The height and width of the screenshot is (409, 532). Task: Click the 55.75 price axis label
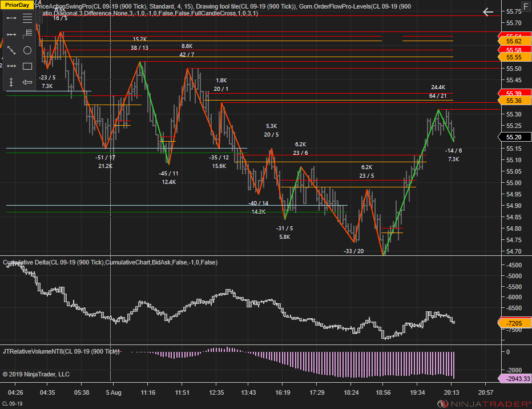click(x=514, y=11)
